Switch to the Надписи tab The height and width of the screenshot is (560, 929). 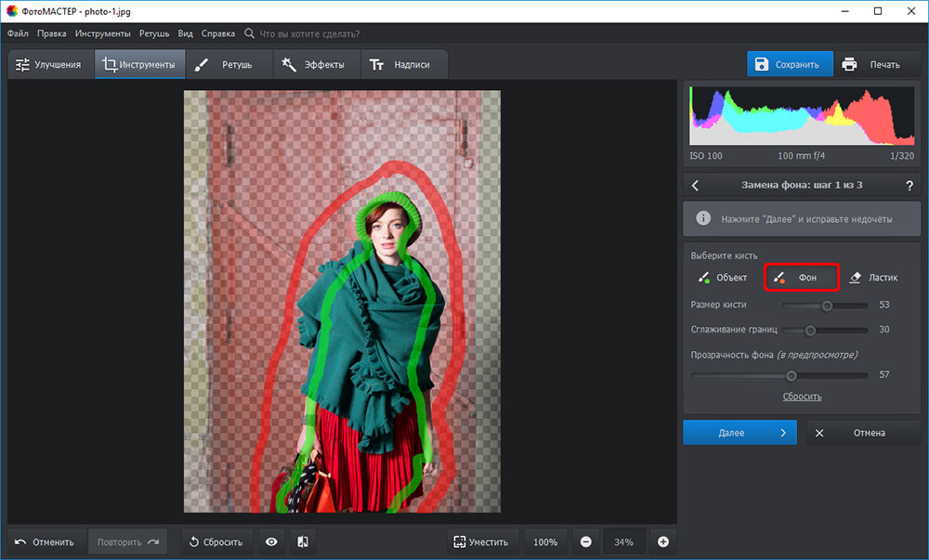404,64
